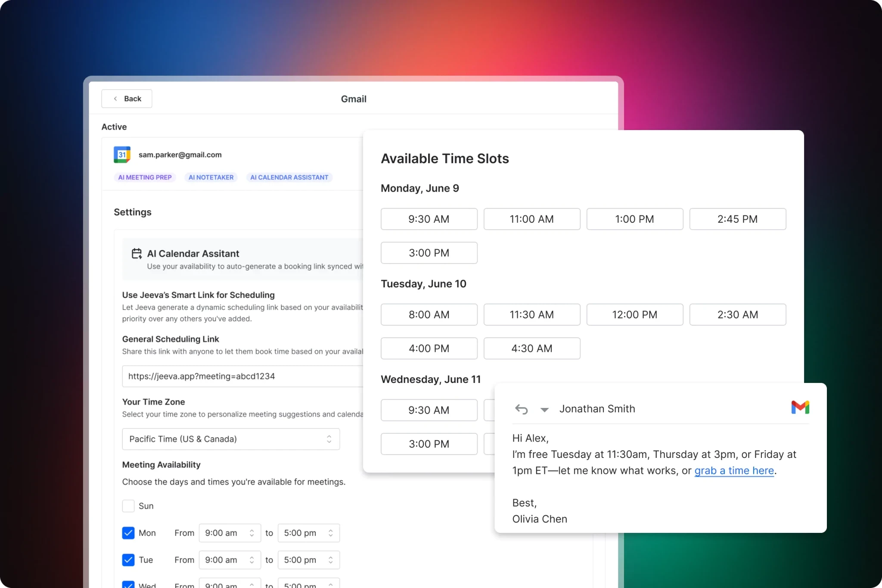The width and height of the screenshot is (882, 588).
Task: Follow the 'grab a time here' link
Action: pyautogui.click(x=734, y=470)
